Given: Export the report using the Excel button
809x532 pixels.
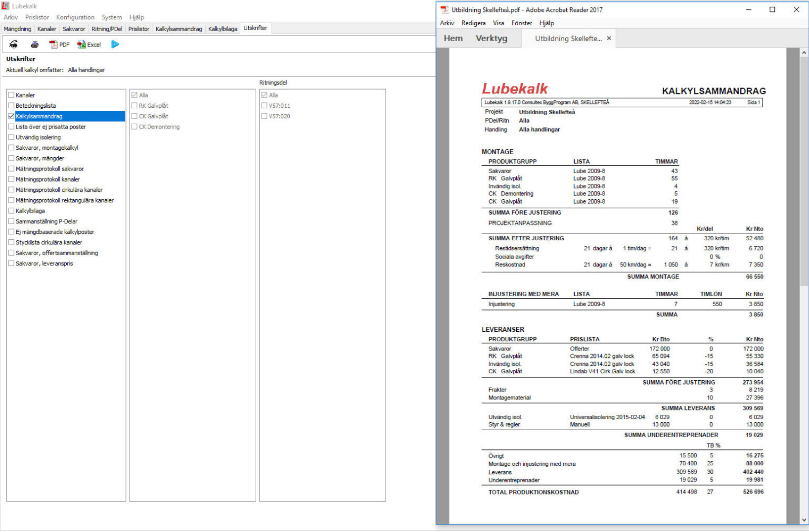Looking at the screenshot, I should coord(89,44).
